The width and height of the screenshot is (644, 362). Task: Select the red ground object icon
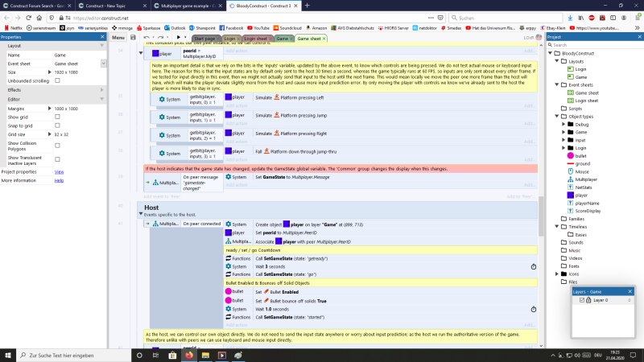[x=571, y=163]
